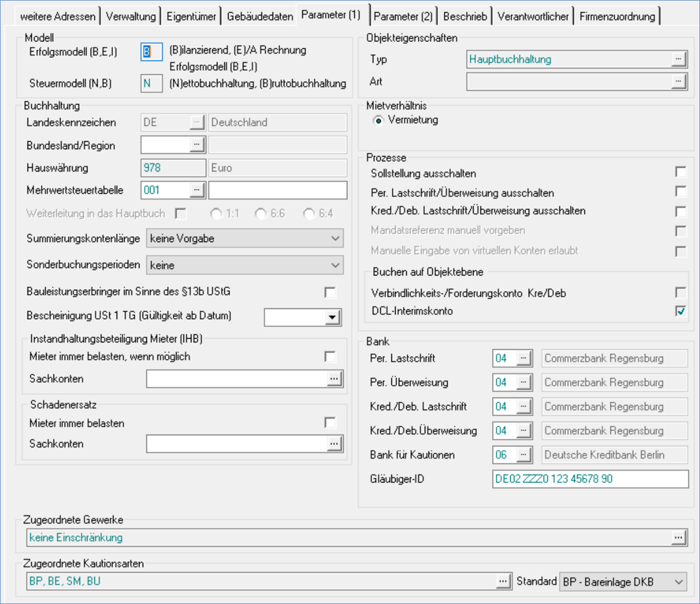Open the Typ lookup ellipsis button

pos(678,59)
